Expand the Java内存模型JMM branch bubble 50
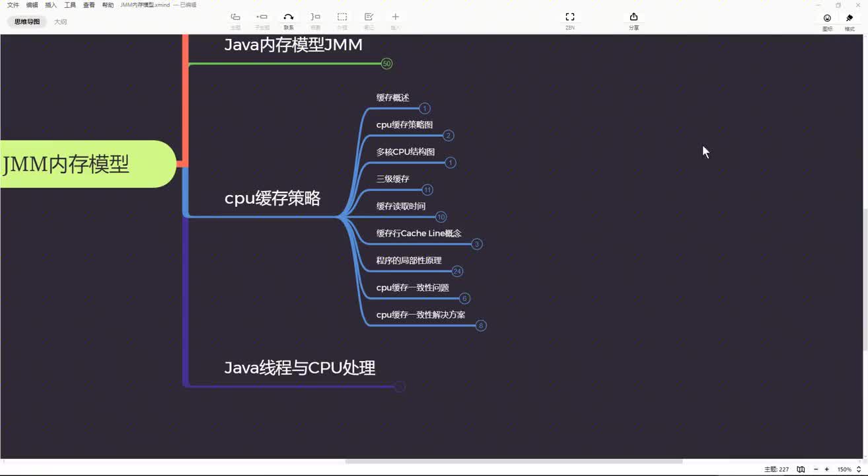Viewport: 868px width, 476px height. coord(386,63)
